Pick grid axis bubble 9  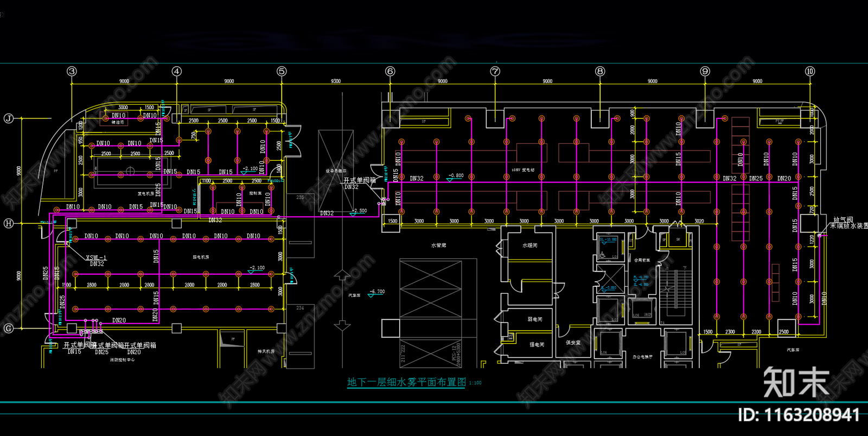click(705, 71)
